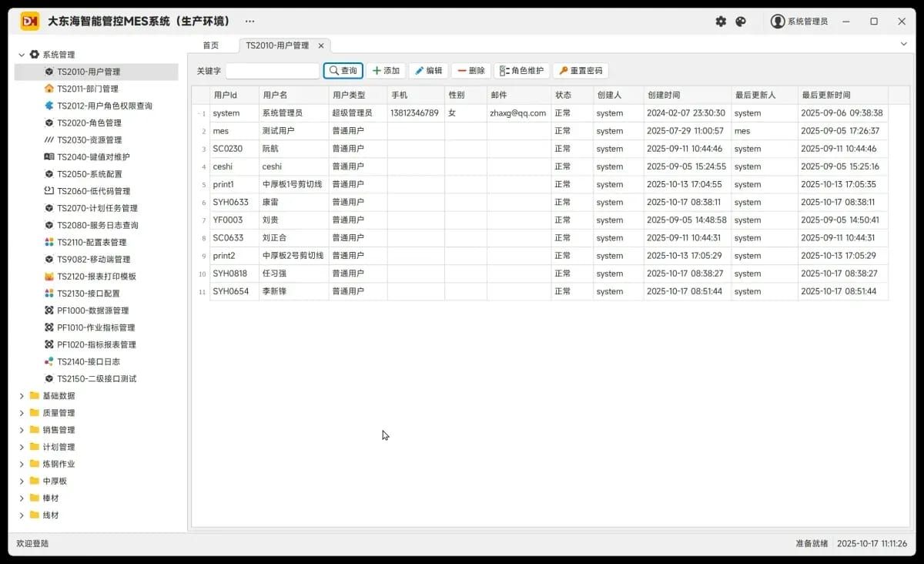Click the green plus 添加 button
Screen dimensions: 924x564
[x=386, y=71]
